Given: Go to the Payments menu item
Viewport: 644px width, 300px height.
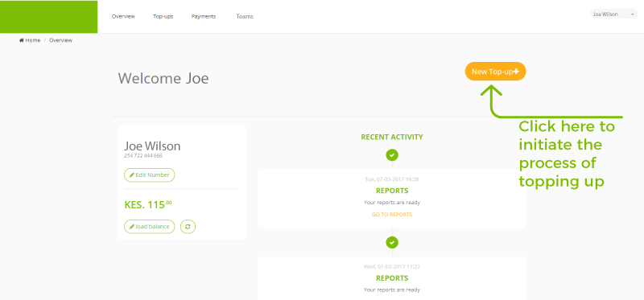Looking at the screenshot, I should [x=204, y=16].
